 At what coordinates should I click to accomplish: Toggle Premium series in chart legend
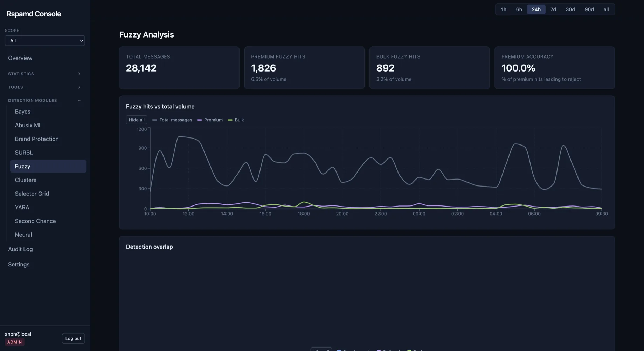pyautogui.click(x=210, y=120)
